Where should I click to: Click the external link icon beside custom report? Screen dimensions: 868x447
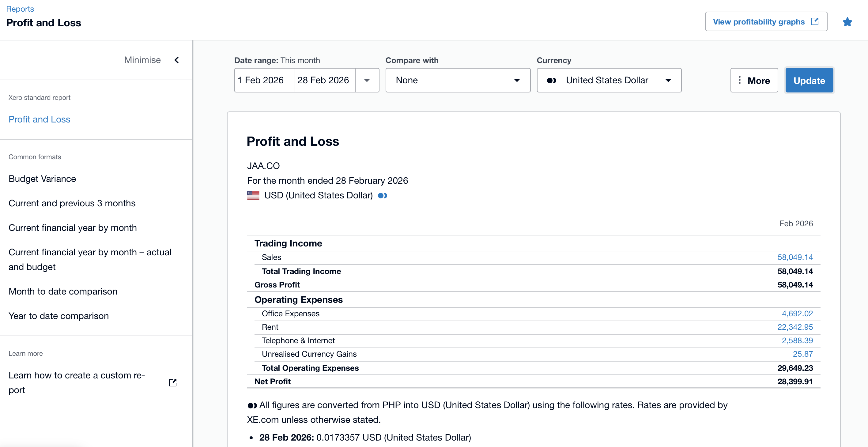[172, 382]
